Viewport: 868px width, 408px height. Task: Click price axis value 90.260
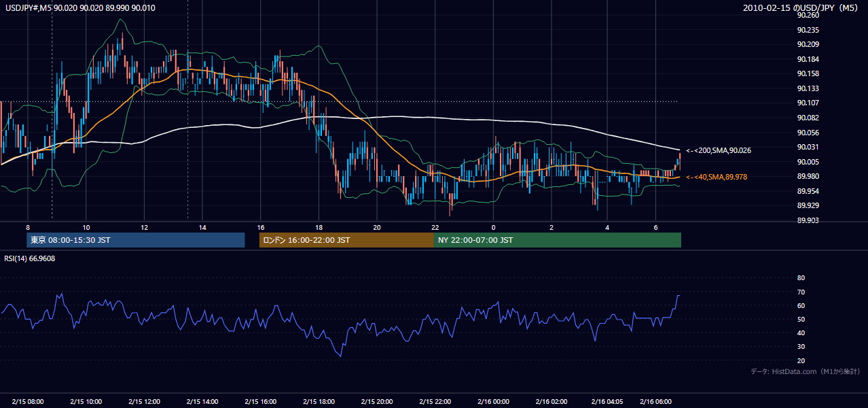click(x=808, y=16)
